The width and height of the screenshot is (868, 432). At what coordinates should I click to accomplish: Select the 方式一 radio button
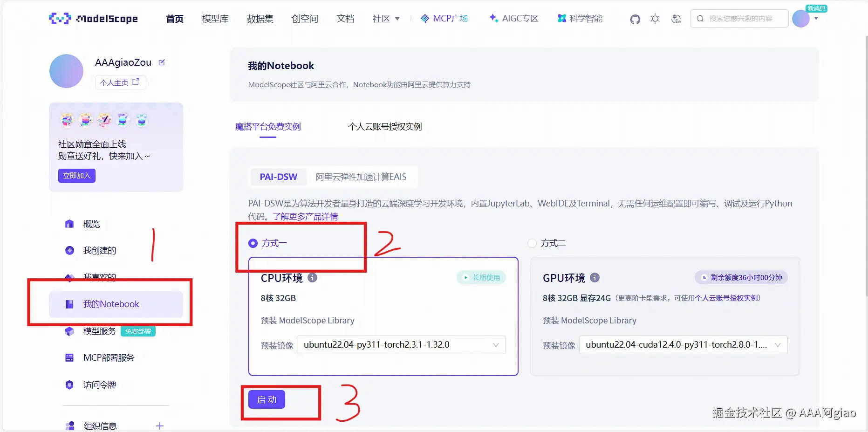pyautogui.click(x=253, y=243)
